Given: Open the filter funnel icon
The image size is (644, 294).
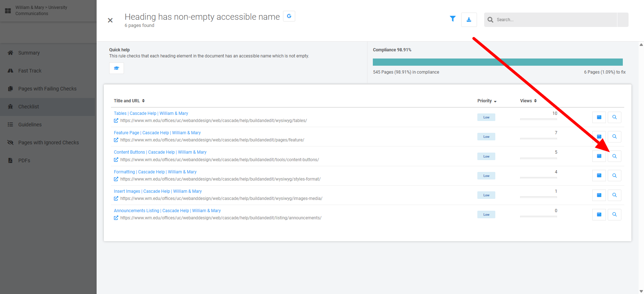Looking at the screenshot, I should click(453, 19).
